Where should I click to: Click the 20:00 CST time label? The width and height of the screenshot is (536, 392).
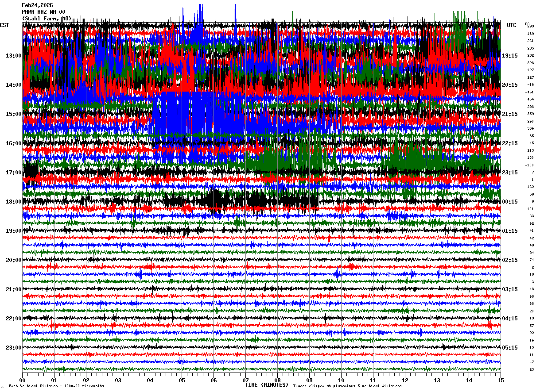[13, 260]
